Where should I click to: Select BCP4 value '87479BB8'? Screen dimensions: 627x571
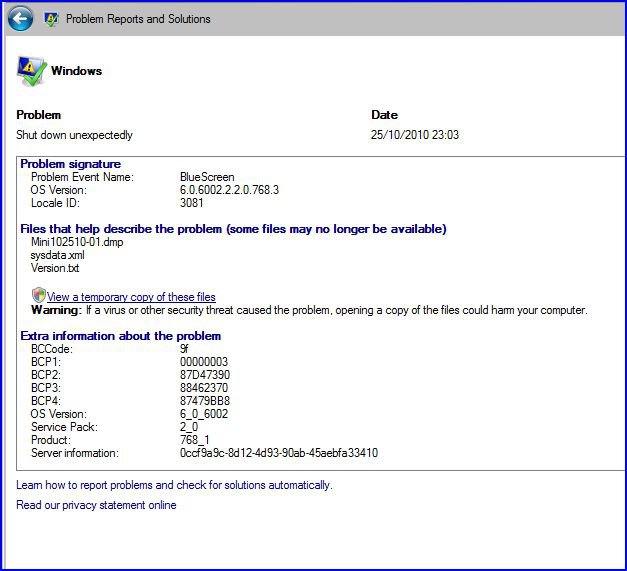205,401
